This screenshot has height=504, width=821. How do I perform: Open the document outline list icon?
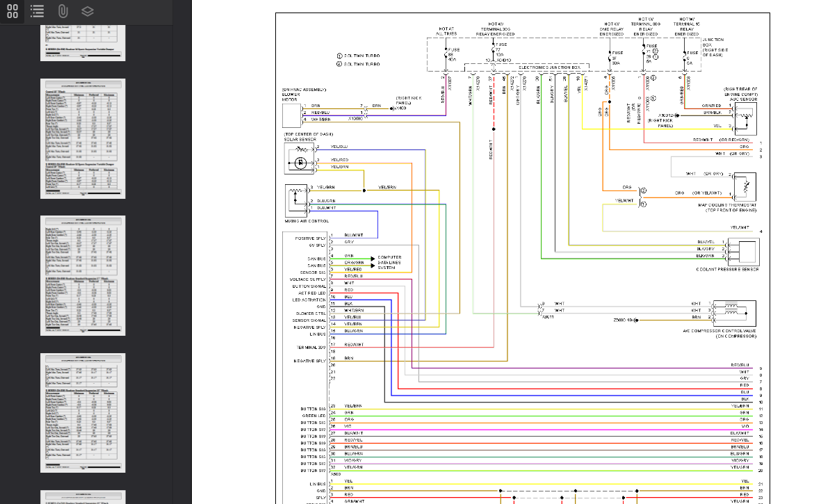click(37, 11)
